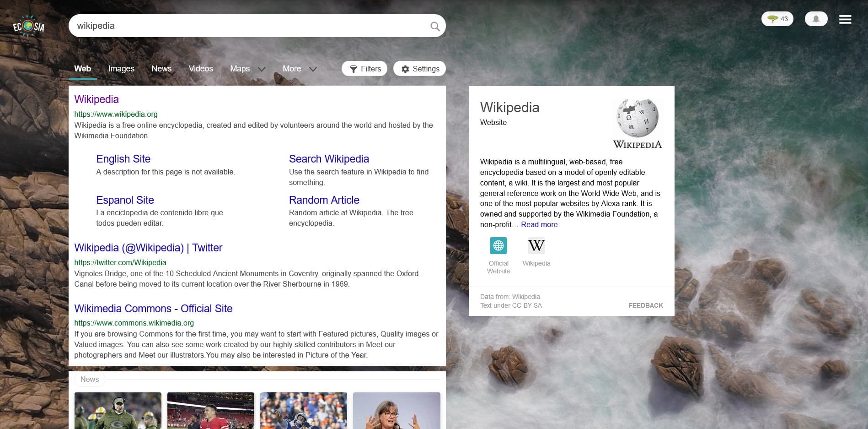Open the Espanol Site sublink
The height and width of the screenshot is (429, 868).
pyautogui.click(x=125, y=200)
